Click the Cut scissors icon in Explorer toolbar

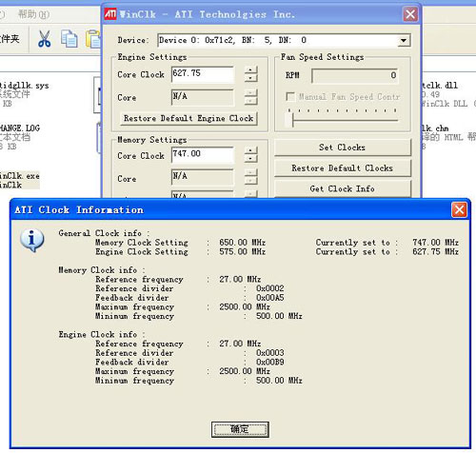click(x=45, y=39)
